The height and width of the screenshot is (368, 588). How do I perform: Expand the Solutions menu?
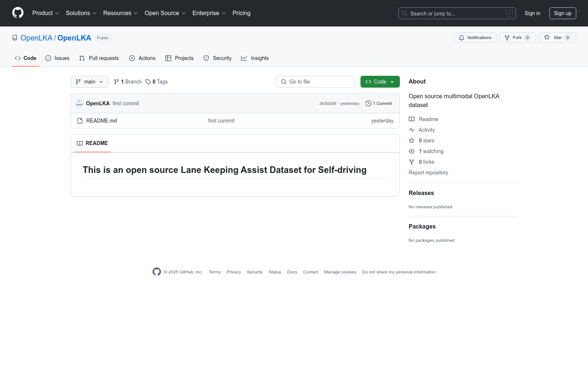[81, 13]
